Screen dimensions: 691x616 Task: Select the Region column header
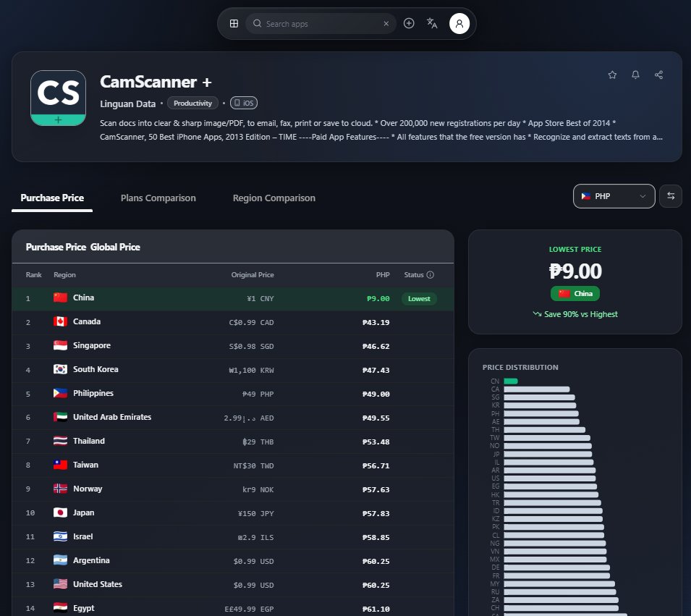point(65,275)
